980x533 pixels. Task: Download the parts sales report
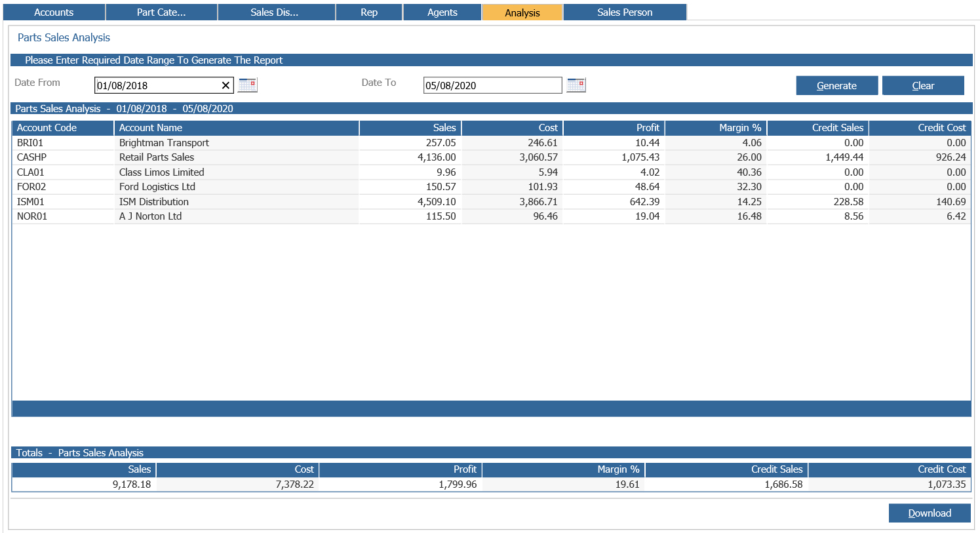coord(930,513)
